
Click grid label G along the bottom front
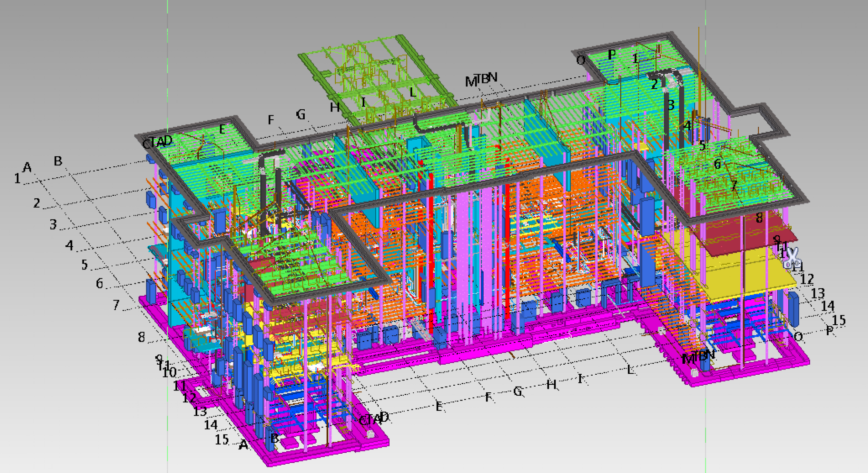point(518,391)
